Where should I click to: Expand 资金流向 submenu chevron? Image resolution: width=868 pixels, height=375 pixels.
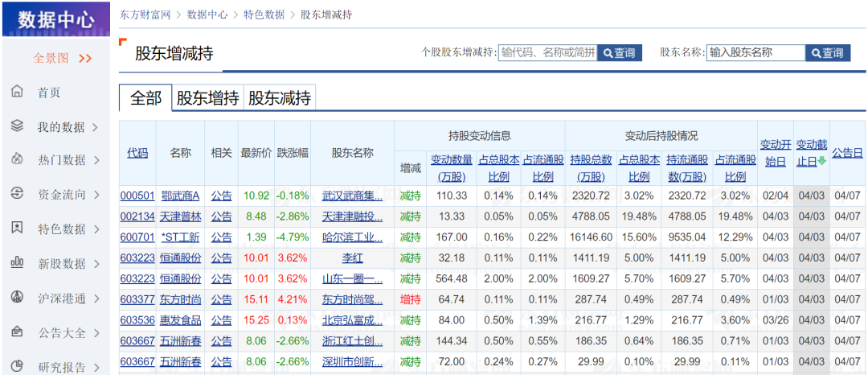(97, 195)
